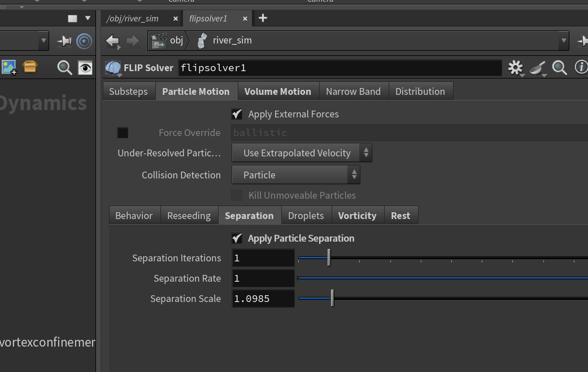Image resolution: width=588 pixels, height=372 pixels.
Task: Switch to the Narrow Band tab
Action: click(353, 91)
